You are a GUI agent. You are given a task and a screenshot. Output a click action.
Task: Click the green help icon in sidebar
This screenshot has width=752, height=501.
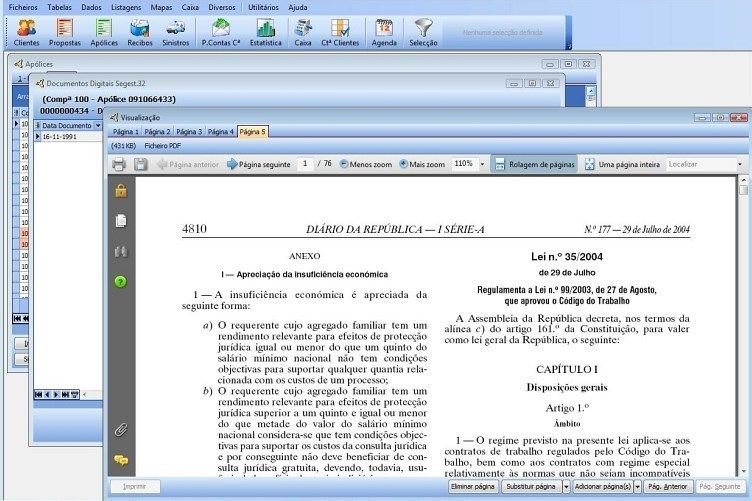(x=121, y=282)
